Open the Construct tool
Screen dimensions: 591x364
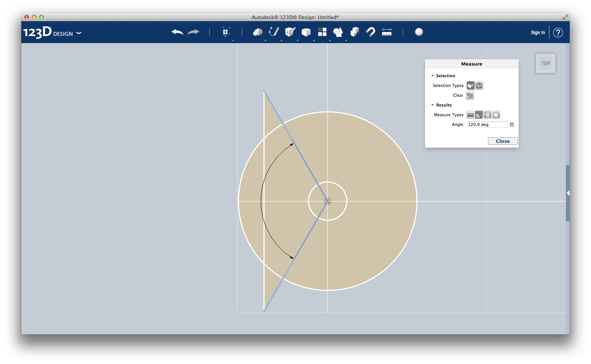(x=290, y=32)
